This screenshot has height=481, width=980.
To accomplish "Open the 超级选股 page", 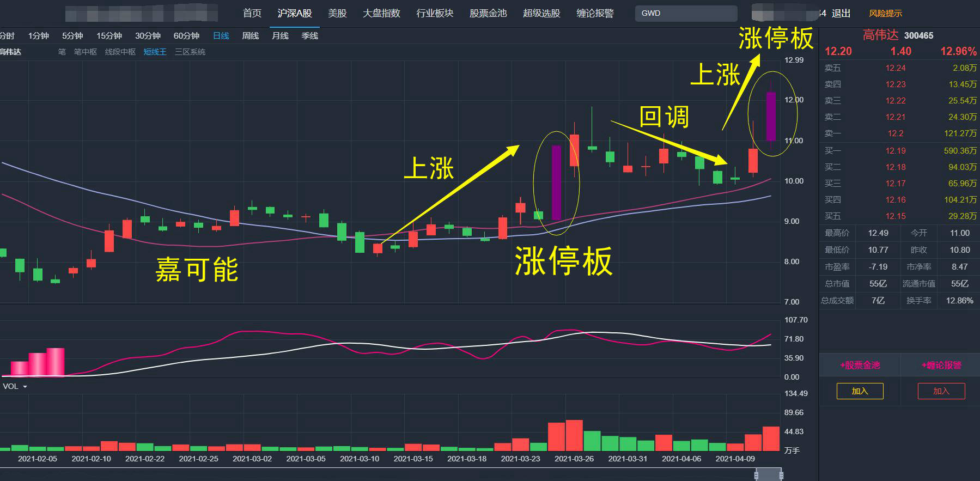I will pyautogui.click(x=541, y=13).
